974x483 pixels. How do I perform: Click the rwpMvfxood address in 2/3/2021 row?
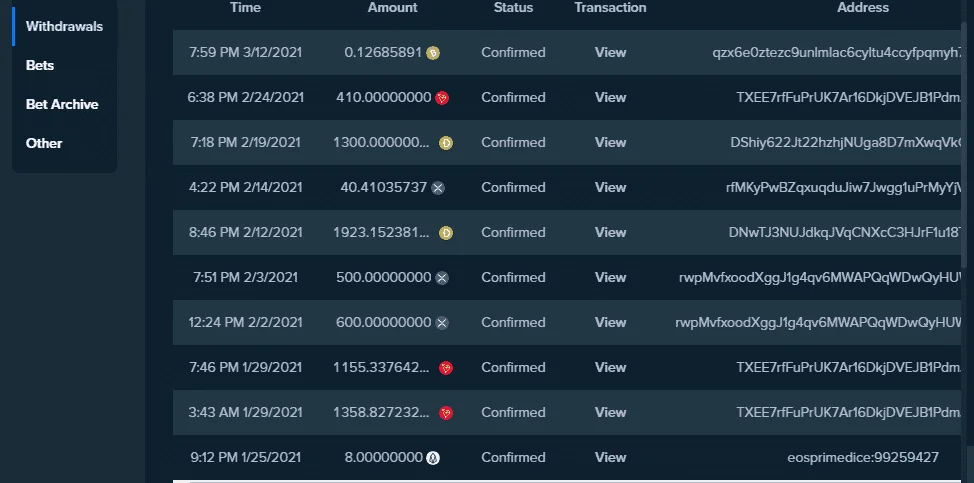tap(821, 278)
